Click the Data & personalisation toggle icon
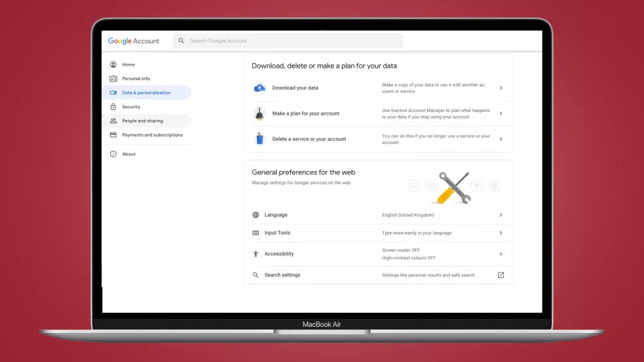 click(114, 93)
